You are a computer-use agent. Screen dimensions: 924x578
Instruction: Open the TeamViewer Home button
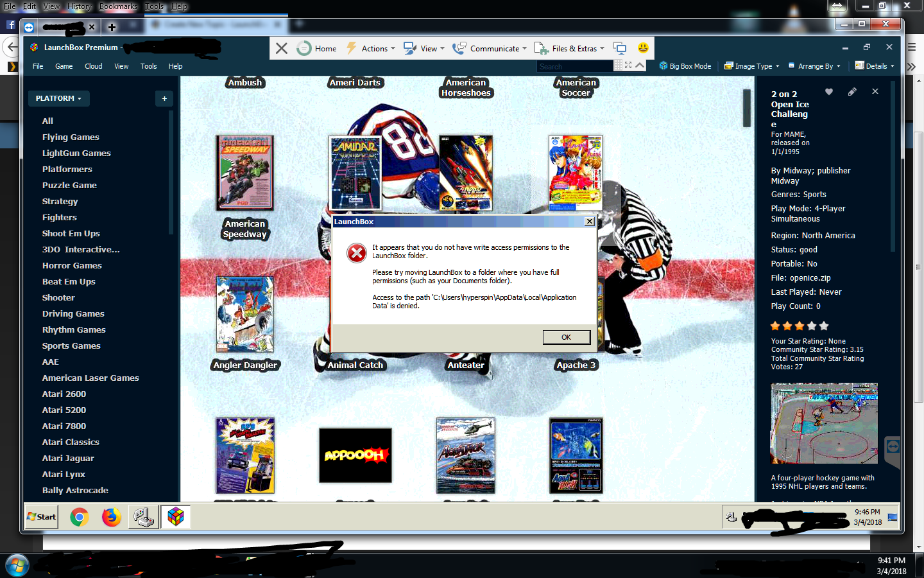pyautogui.click(x=317, y=48)
